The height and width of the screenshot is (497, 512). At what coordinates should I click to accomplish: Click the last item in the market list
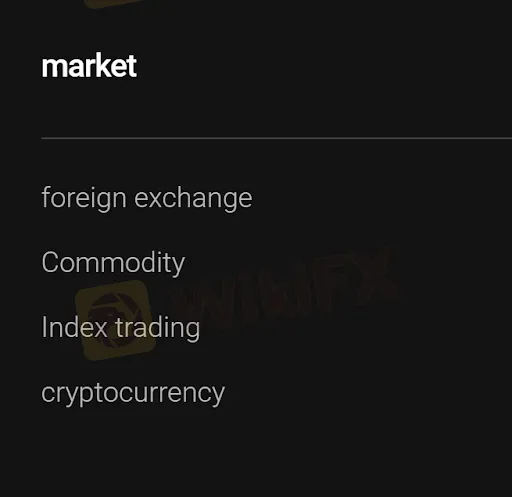(133, 393)
